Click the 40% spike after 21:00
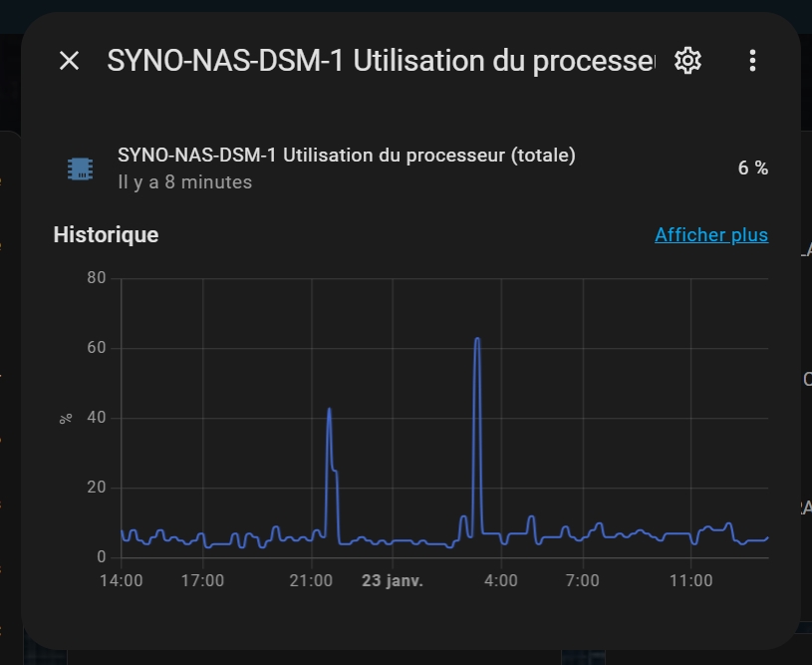 tap(329, 410)
